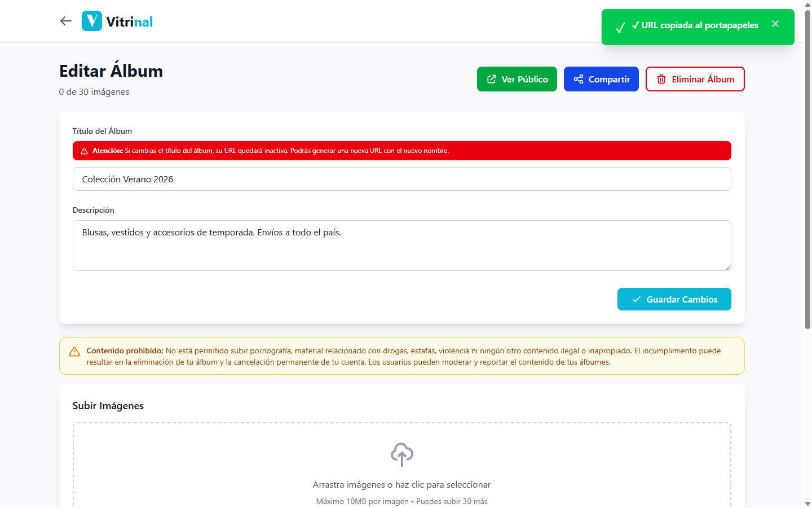Screen dimensions: 812x508
Task: Share the album with Compartir button
Action: tap(601, 79)
